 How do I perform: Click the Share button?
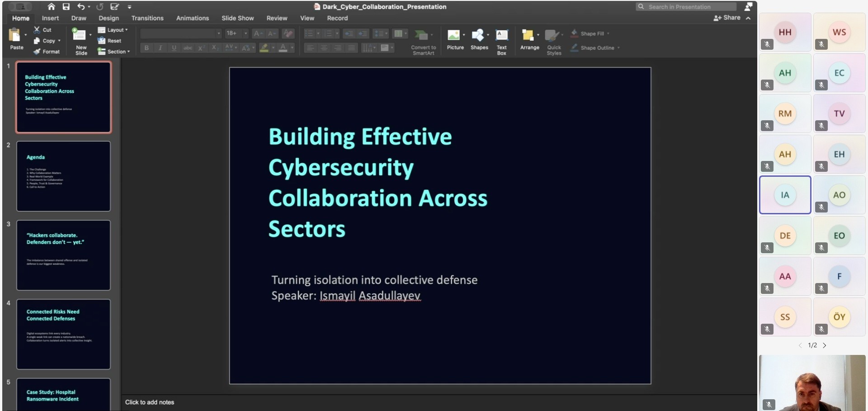(x=727, y=18)
